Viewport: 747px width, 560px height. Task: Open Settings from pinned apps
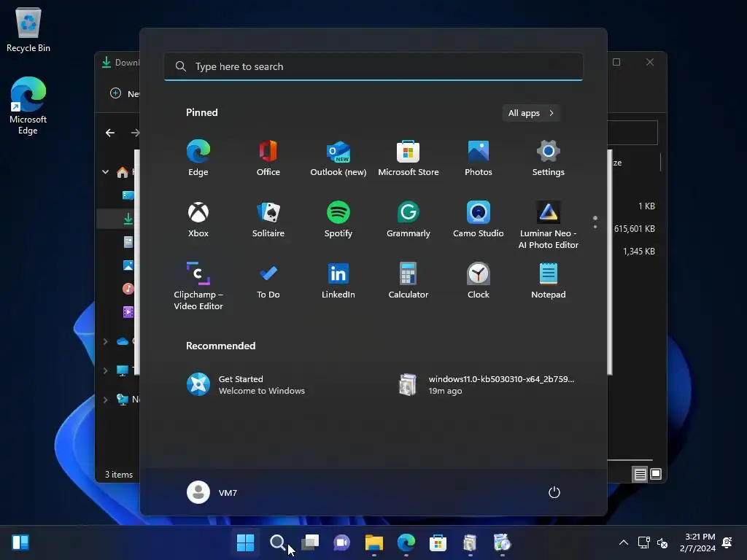tap(549, 158)
